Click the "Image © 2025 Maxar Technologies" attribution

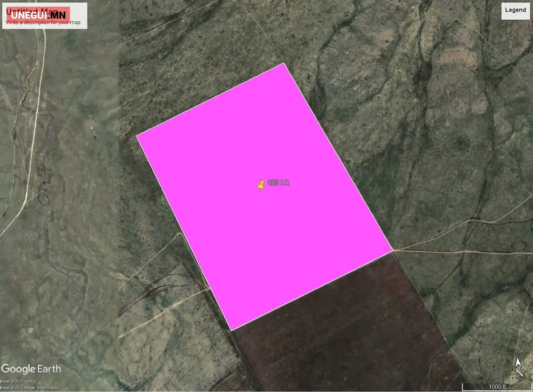pyautogui.click(x=29, y=388)
